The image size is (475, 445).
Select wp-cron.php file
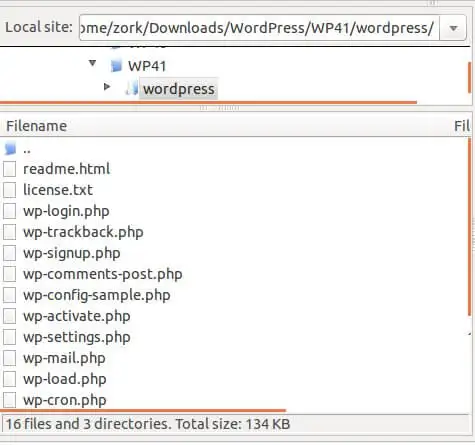[65, 400]
